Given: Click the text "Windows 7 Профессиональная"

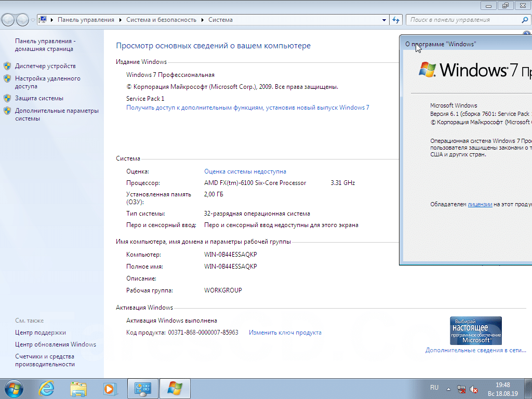Looking at the screenshot, I should (170, 75).
